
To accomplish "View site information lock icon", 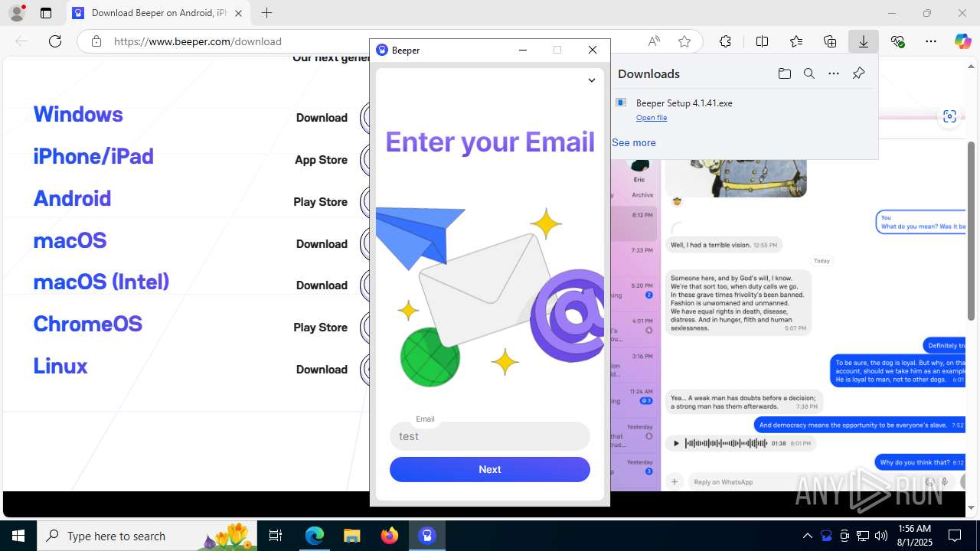I will click(96, 41).
